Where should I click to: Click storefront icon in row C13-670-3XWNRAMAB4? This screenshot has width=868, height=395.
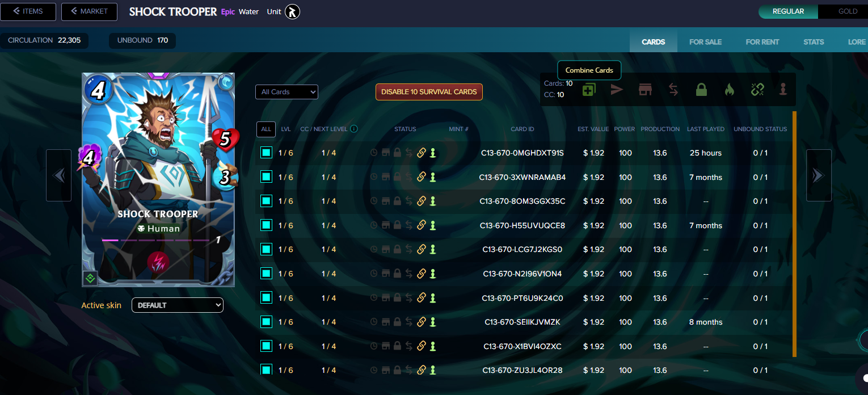(x=386, y=177)
